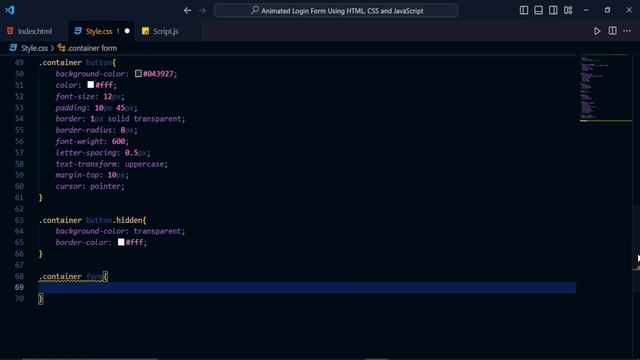
Task: Click the minimap code overview
Action: tap(605, 88)
